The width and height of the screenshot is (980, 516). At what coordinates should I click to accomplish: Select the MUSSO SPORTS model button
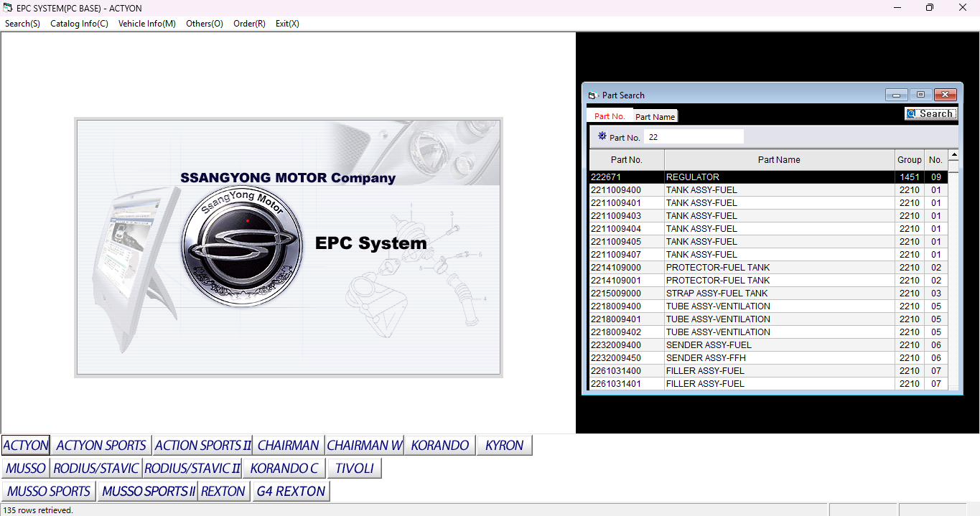tap(49, 492)
